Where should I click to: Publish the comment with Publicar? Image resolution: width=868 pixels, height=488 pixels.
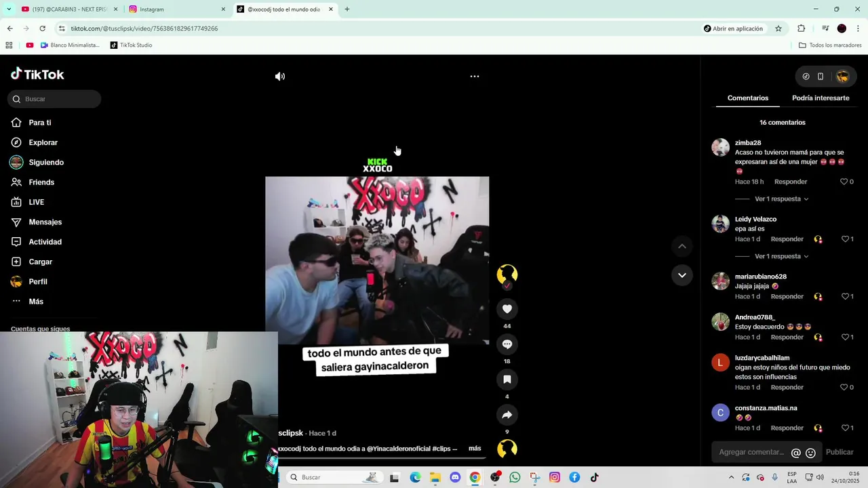click(x=840, y=452)
